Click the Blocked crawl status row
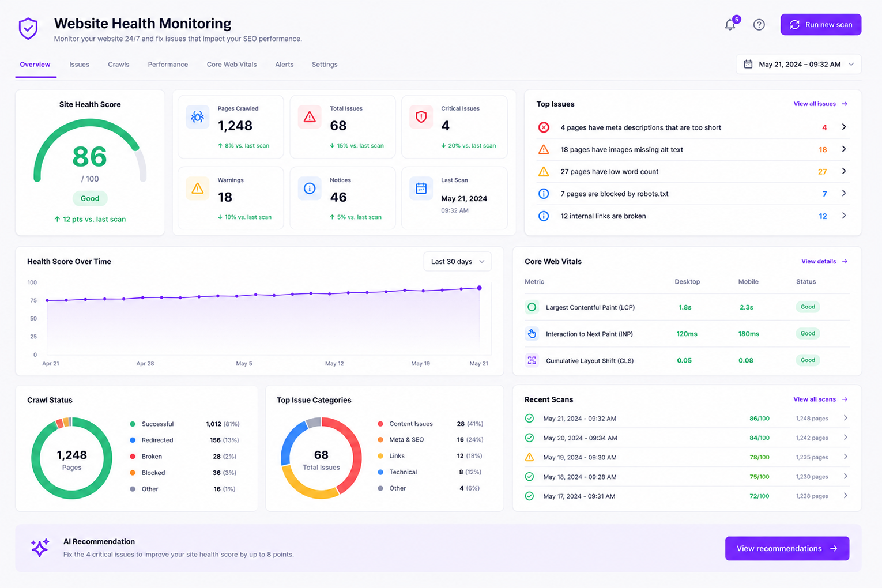This screenshot has height=588, width=882. point(184,473)
